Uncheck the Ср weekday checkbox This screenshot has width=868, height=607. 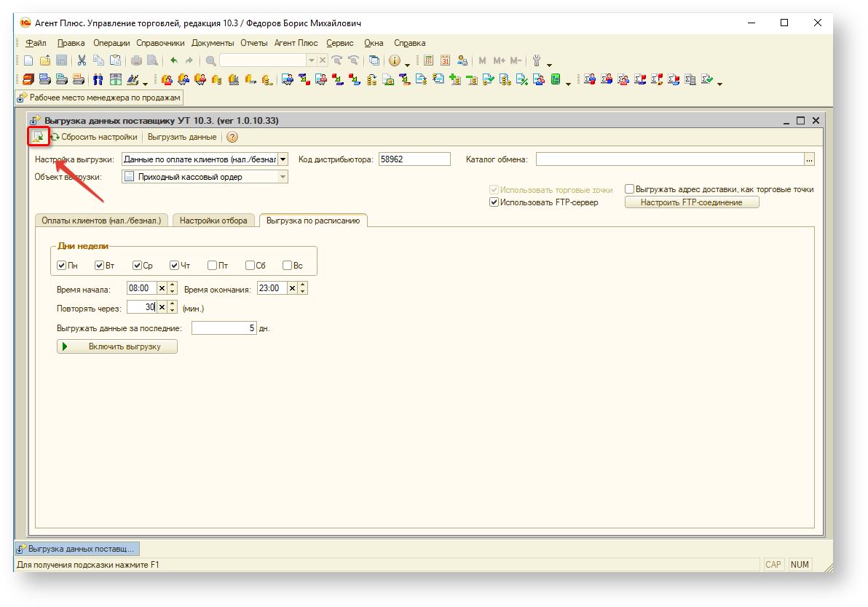click(138, 266)
